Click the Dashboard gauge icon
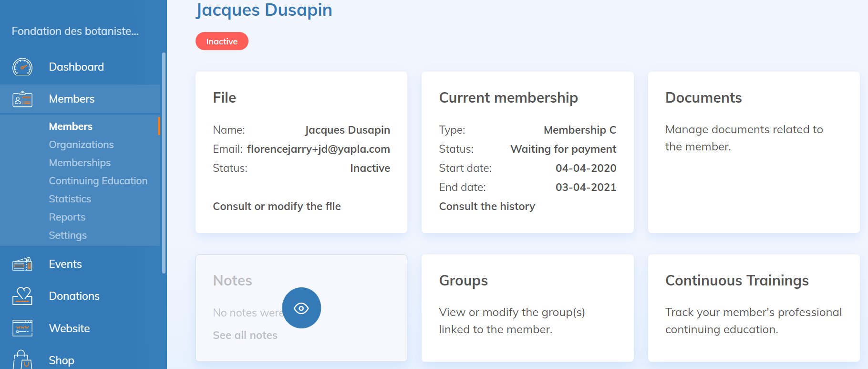This screenshot has height=369, width=868. point(22,67)
